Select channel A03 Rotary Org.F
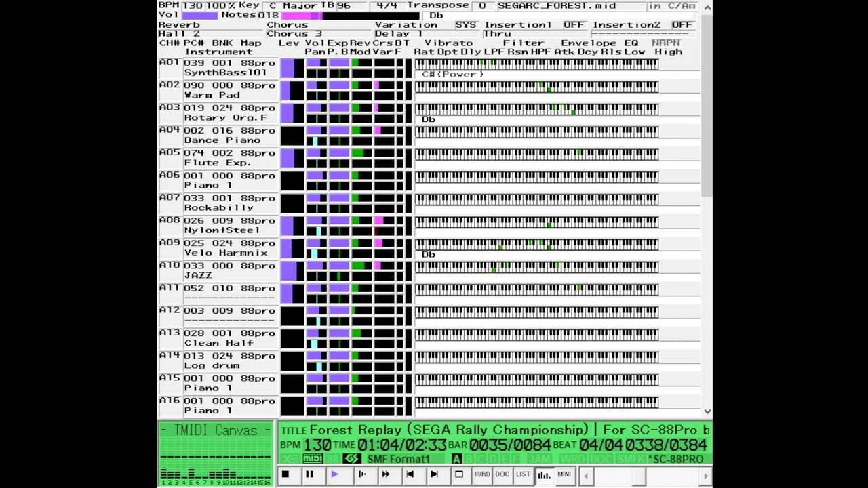Screen dimensions: 868x488 click(219, 113)
